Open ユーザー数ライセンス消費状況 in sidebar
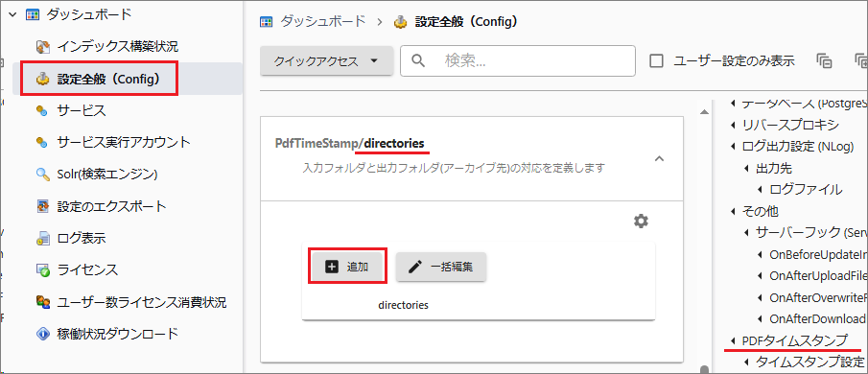The width and height of the screenshot is (868, 374). click(x=142, y=303)
